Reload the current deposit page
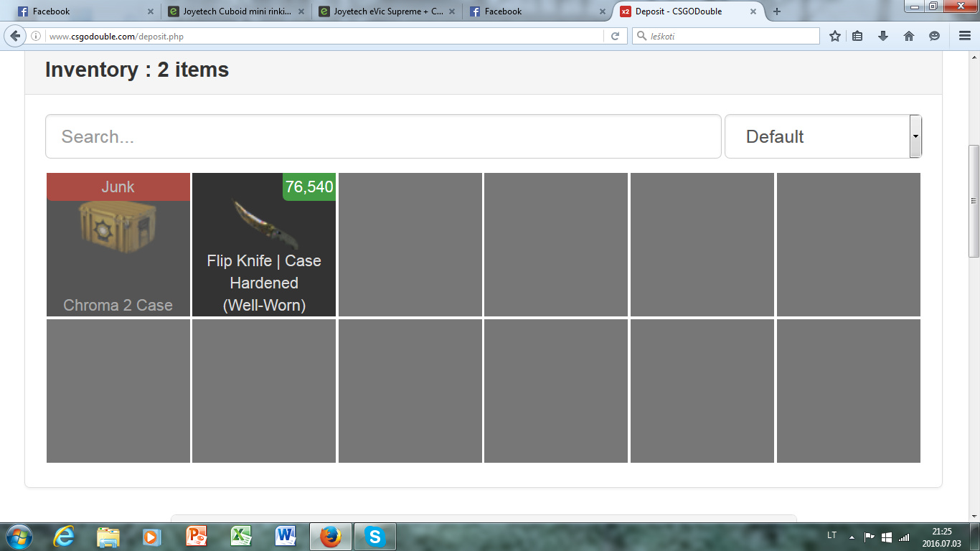Screen dimensions: 980x551 coord(615,36)
